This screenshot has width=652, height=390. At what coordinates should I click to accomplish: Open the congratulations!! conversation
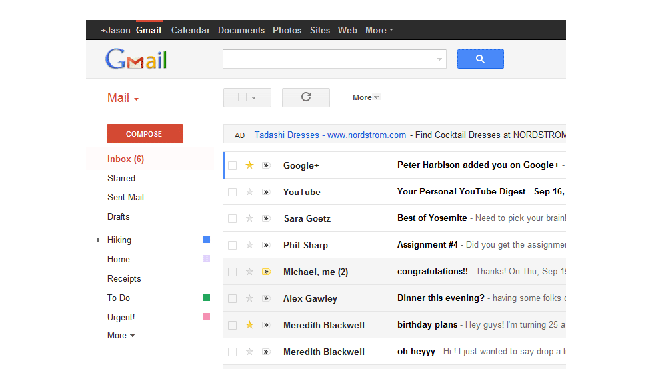(432, 272)
